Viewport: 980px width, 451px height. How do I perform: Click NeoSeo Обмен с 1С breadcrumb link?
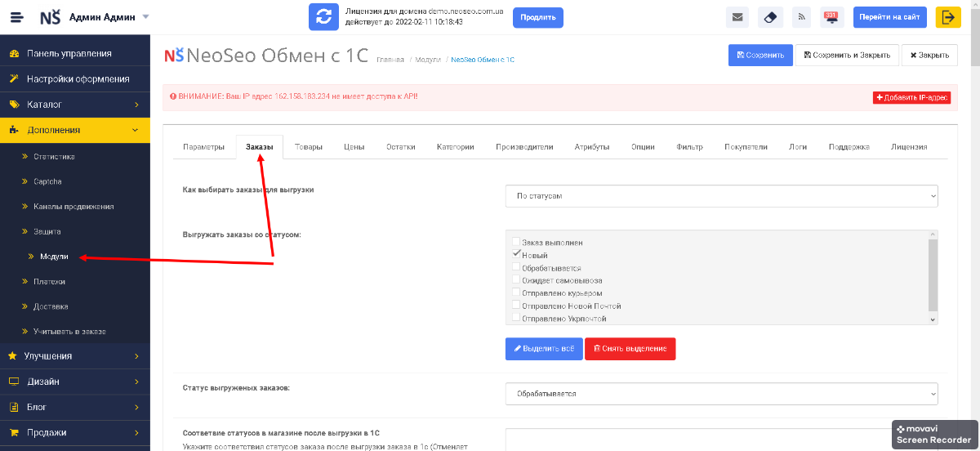483,60
